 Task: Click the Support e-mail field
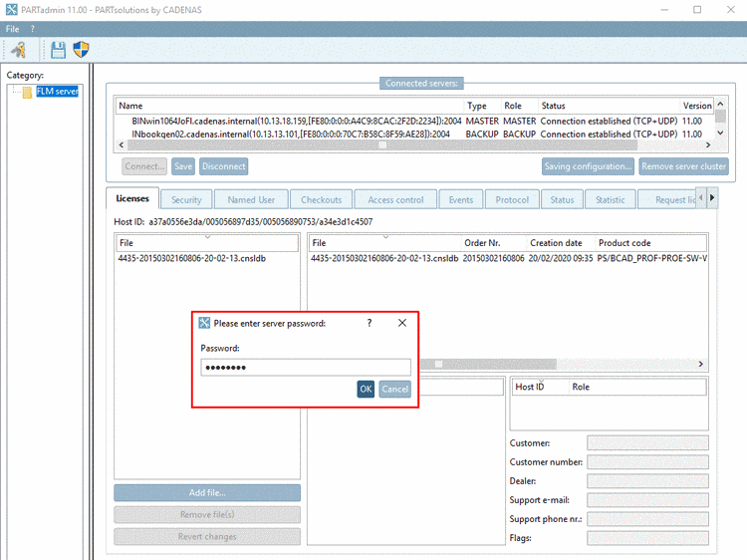(x=648, y=500)
